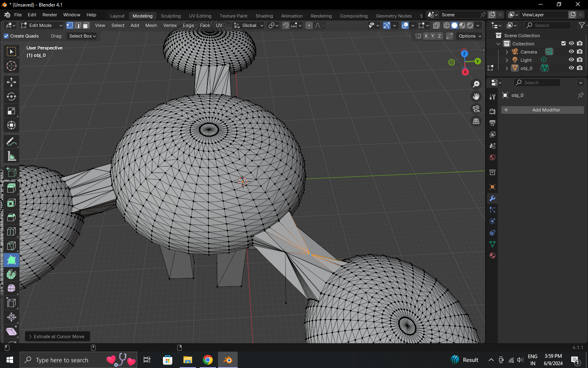
Task: Expand the obj_0 tree item
Action: (507, 68)
